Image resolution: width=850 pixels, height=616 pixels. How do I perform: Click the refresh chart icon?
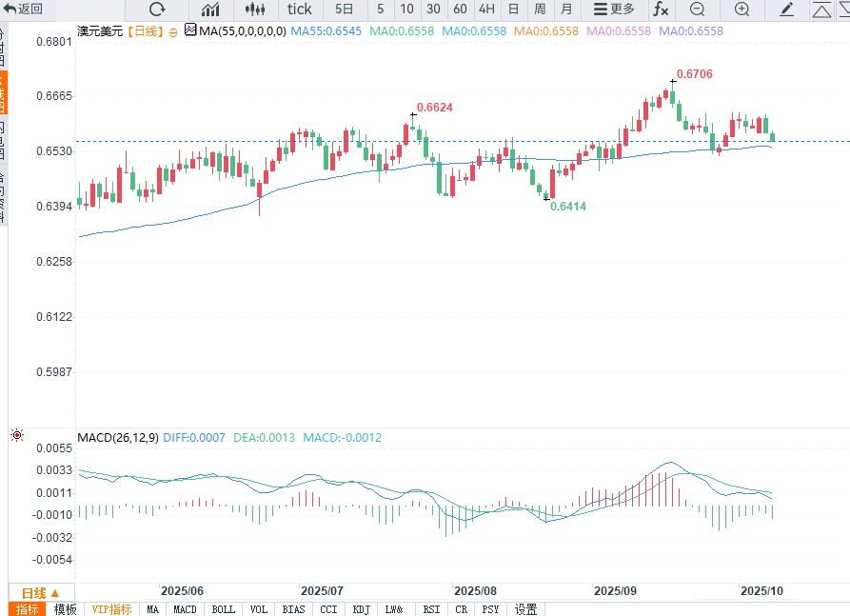pos(157,10)
